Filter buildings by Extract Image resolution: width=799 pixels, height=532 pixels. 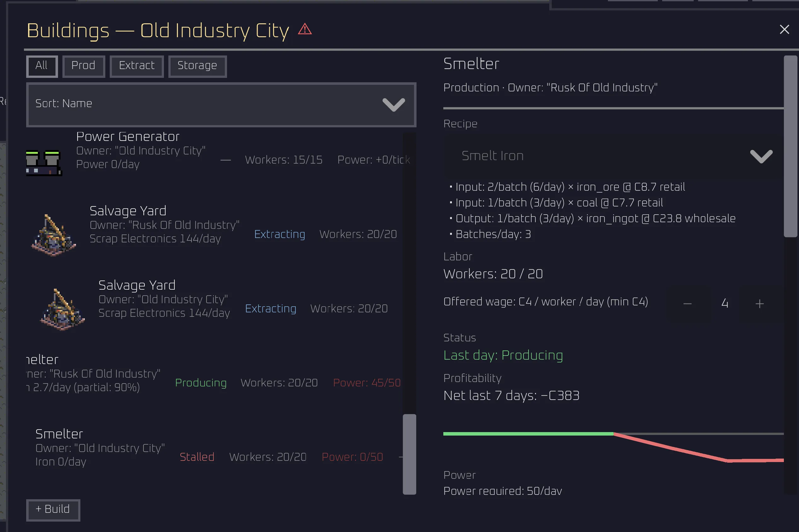[x=137, y=66]
